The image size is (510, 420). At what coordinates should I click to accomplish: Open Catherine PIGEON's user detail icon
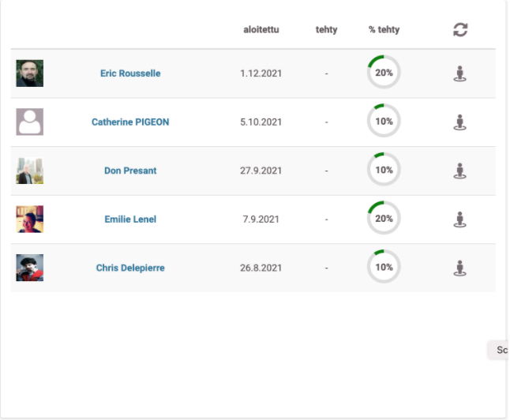click(x=460, y=122)
